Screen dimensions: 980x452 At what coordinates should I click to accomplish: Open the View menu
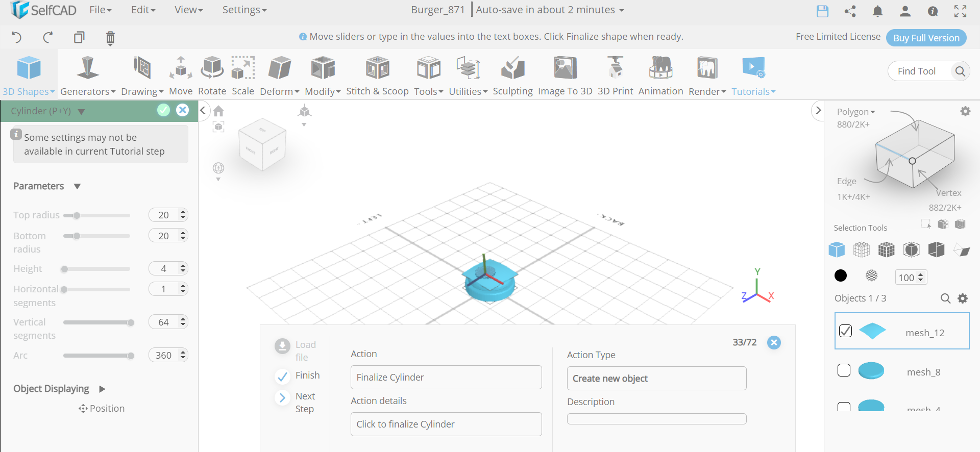(188, 10)
